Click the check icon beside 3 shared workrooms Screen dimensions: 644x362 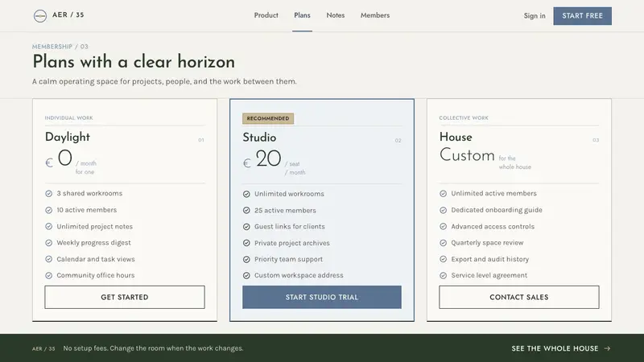click(49, 193)
